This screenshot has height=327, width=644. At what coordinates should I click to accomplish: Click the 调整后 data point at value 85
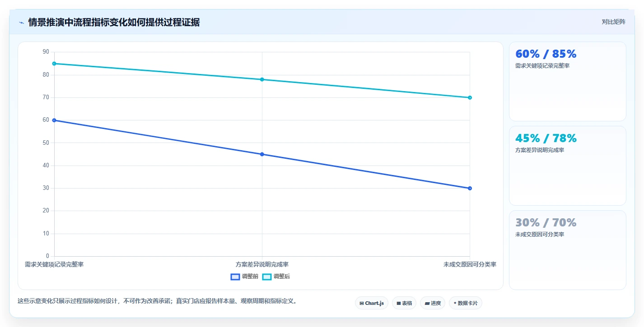[x=54, y=64]
